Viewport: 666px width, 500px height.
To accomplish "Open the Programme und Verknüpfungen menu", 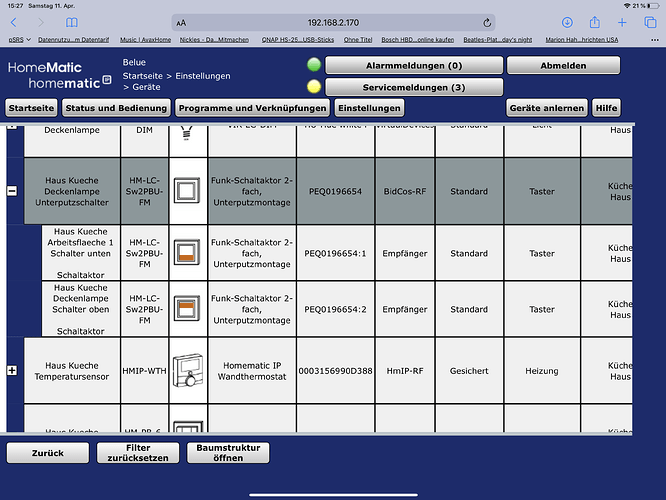I will [251, 107].
